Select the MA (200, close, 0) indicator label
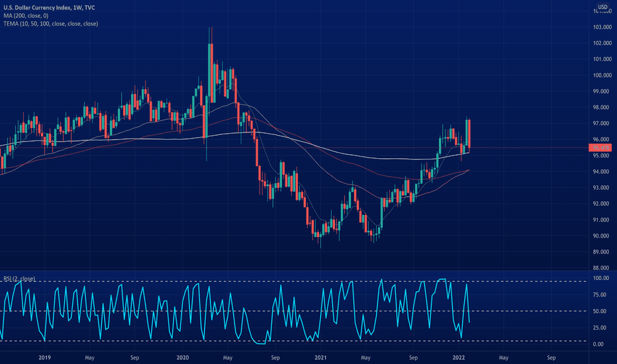This screenshot has width=617, height=364. (26, 16)
